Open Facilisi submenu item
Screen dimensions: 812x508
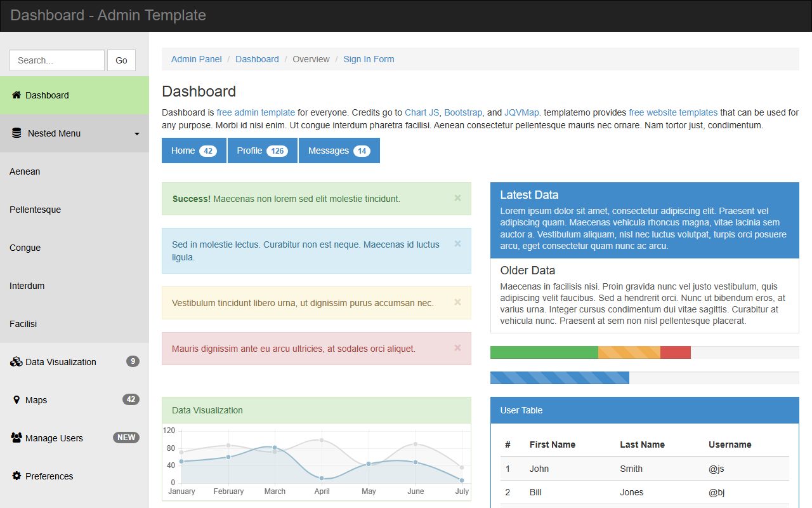pyautogui.click(x=74, y=324)
